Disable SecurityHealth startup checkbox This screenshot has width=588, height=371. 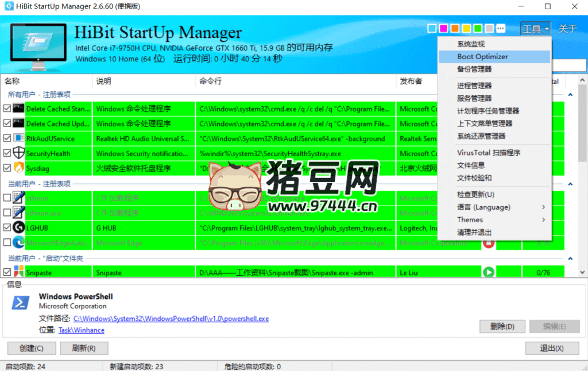7,153
